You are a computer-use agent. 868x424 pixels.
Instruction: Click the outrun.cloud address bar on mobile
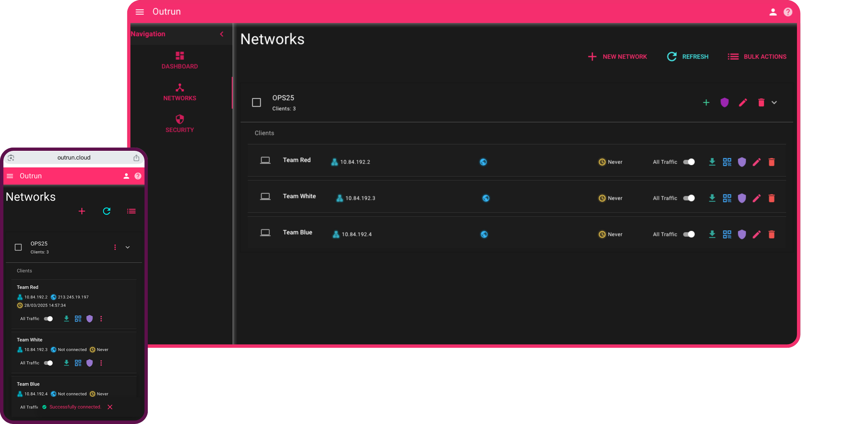pyautogui.click(x=74, y=157)
